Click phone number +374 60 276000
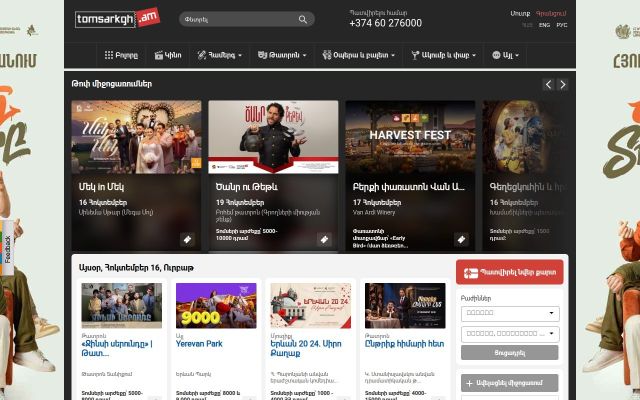 click(385, 23)
